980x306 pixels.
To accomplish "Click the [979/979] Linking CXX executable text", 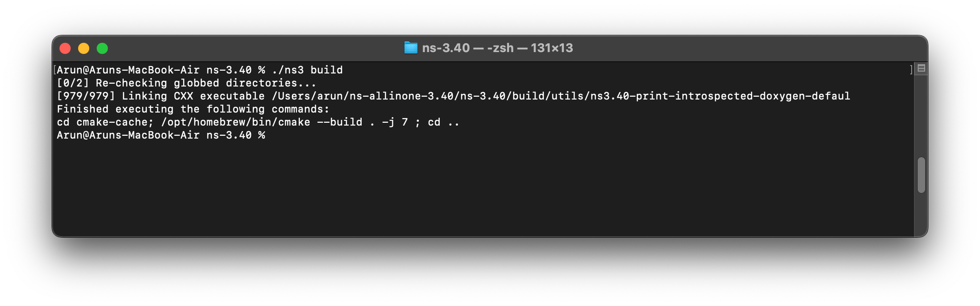I will tap(161, 96).
